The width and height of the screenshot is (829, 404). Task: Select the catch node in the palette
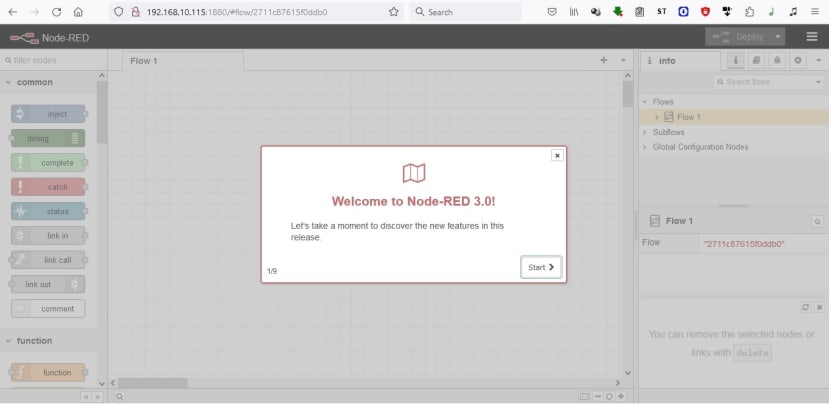coord(48,187)
